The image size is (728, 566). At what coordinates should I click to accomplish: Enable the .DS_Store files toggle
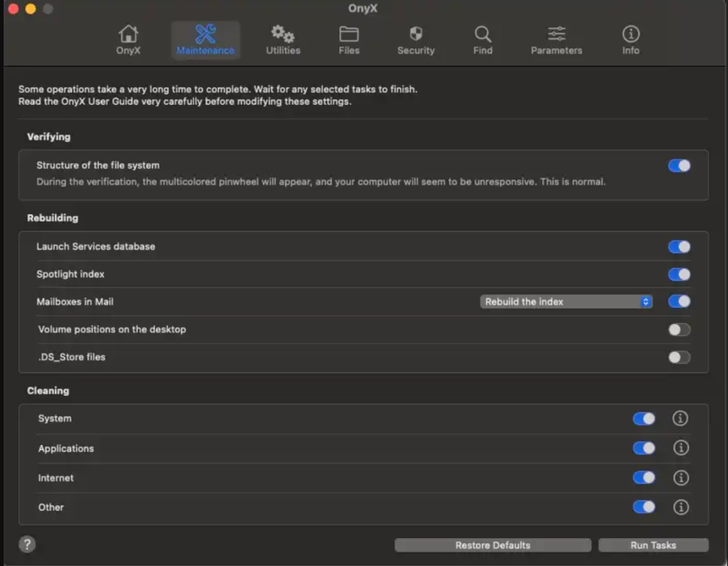point(679,357)
